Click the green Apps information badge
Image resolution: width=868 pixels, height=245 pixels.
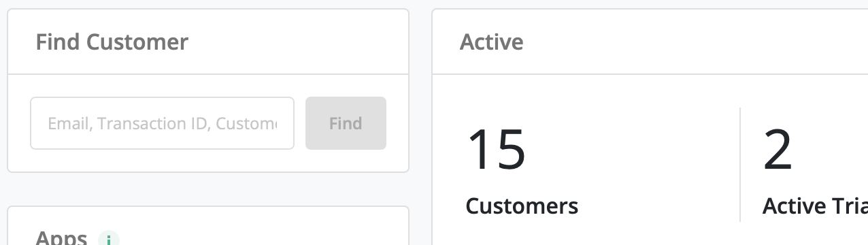click(x=109, y=239)
